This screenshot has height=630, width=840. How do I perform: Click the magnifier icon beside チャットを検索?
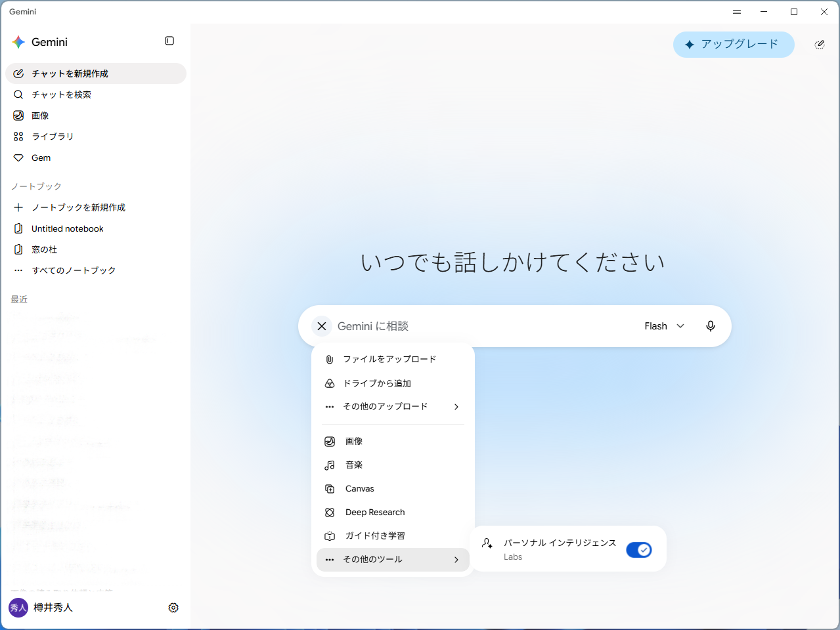click(18, 94)
